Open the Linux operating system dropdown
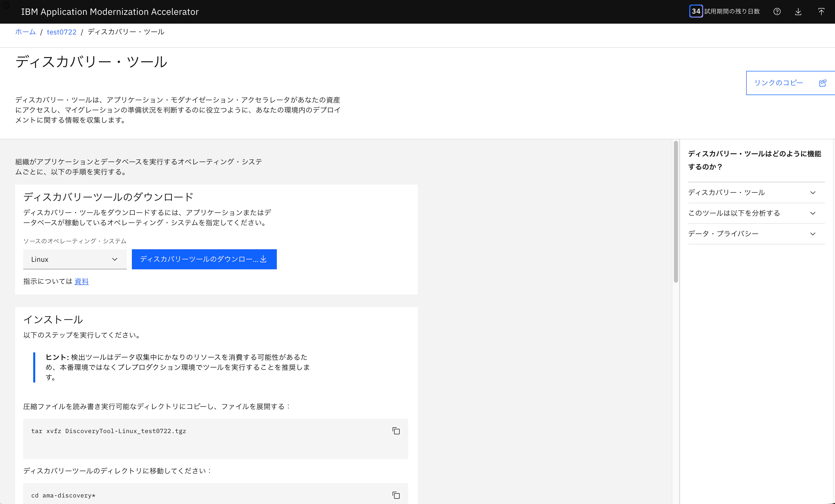Screen dimensions: 835x504 click(x=75, y=259)
